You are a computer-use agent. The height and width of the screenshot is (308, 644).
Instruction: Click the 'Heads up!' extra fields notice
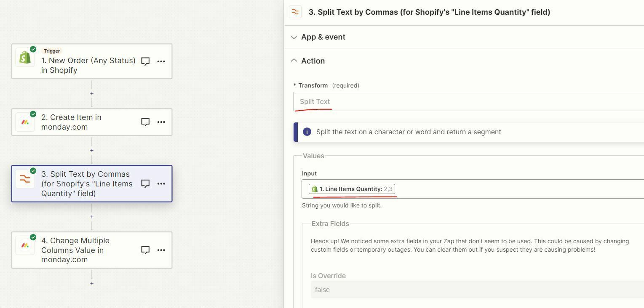coord(470,245)
